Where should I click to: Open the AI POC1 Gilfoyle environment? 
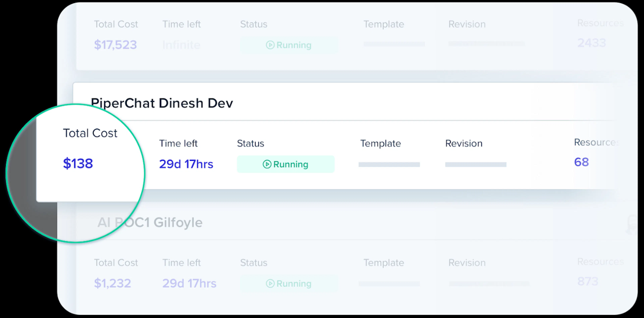150,222
